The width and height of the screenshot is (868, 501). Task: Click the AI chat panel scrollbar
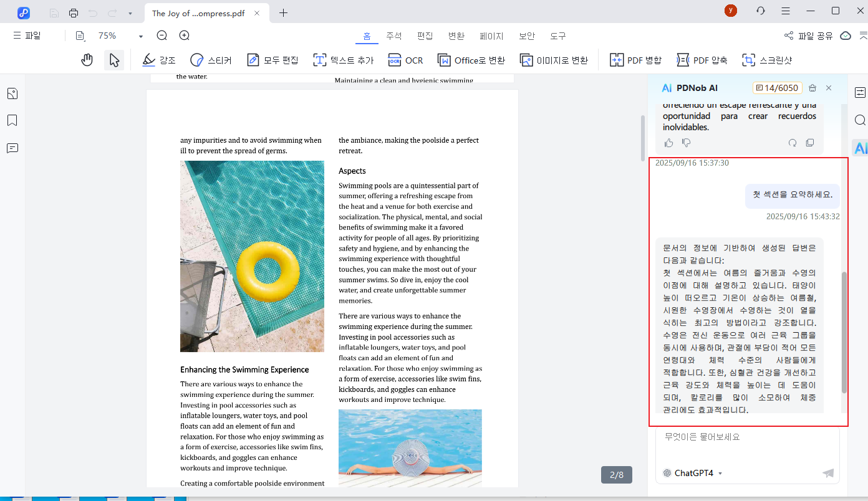pyautogui.click(x=844, y=332)
